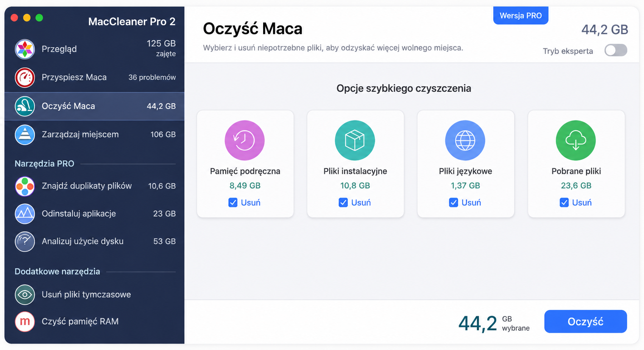
Task: Open Zarządzaj miejscem in the sidebar
Action: 94,134
